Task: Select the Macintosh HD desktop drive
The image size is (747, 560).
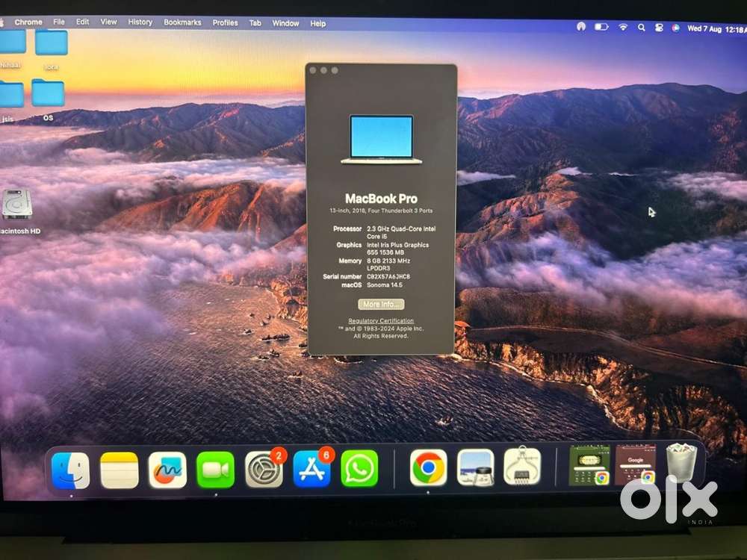Action: coord(16,205)
